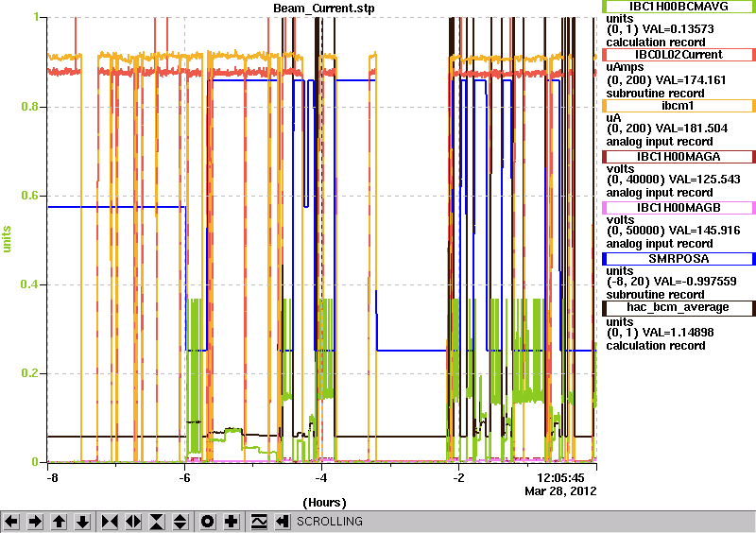Image resolution: width=756 pixels, height=533 pixels.
Task: Click the 12:05:45 timestamp on axis
Action: [560, 478]
